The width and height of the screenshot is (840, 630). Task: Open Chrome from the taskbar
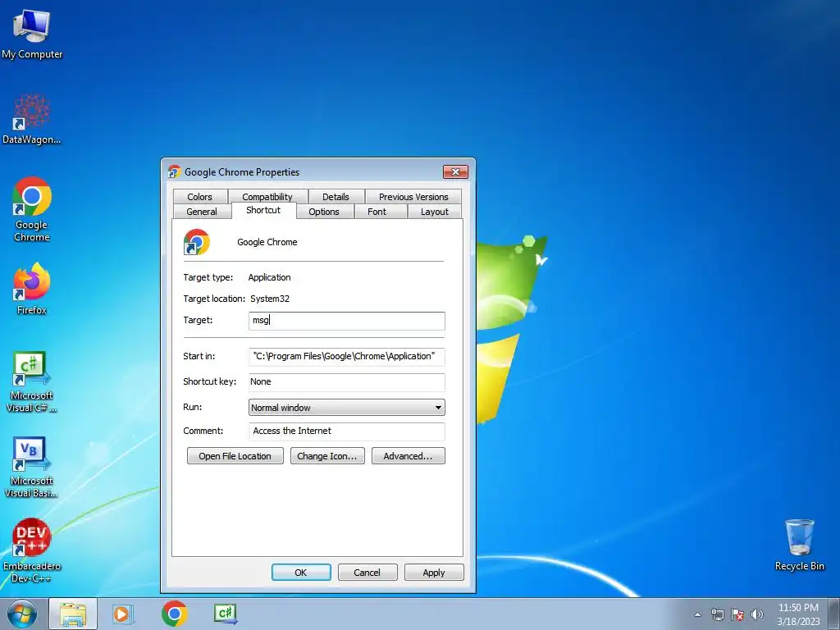click(174, 614)
